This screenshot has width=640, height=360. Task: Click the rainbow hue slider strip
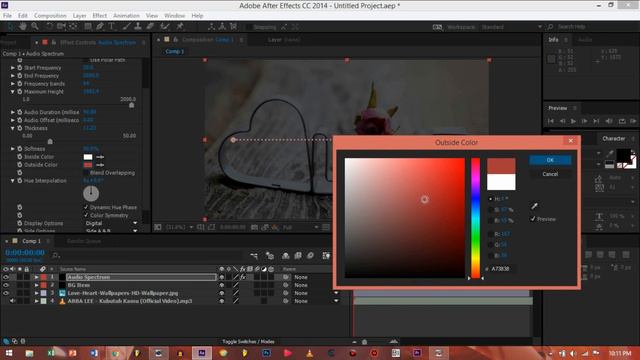click(x=476, y=218)
